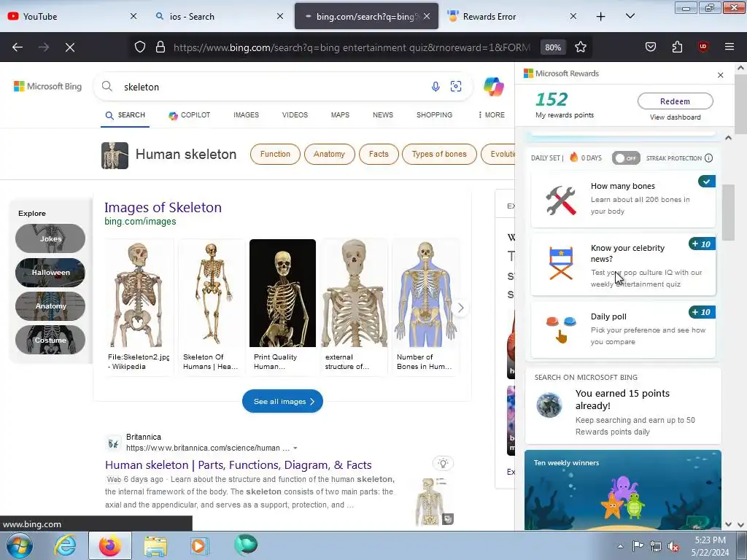Screen dimensions: 747x560
Task: Click the search magnifier in Bing box
Action: pos(107,86)
